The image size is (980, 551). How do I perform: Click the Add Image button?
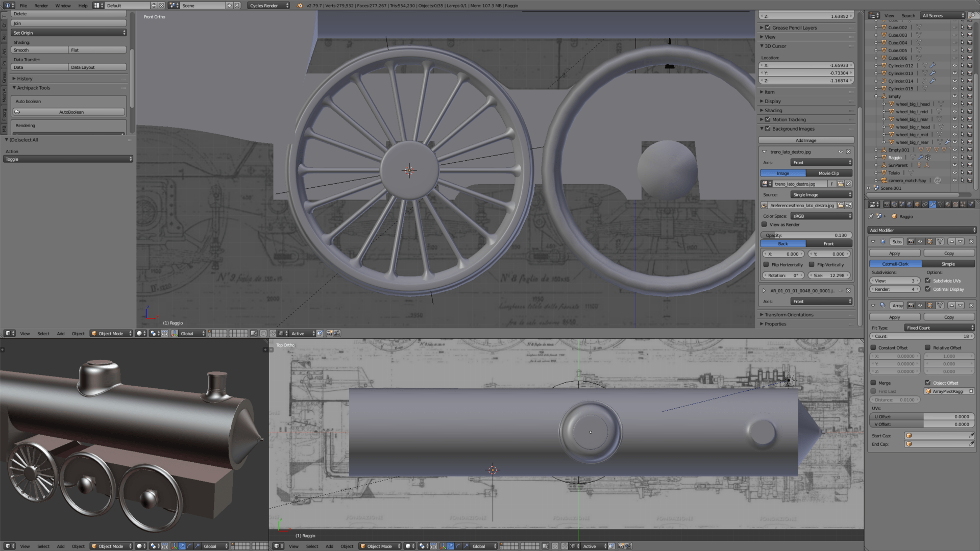tap(806, 140)
